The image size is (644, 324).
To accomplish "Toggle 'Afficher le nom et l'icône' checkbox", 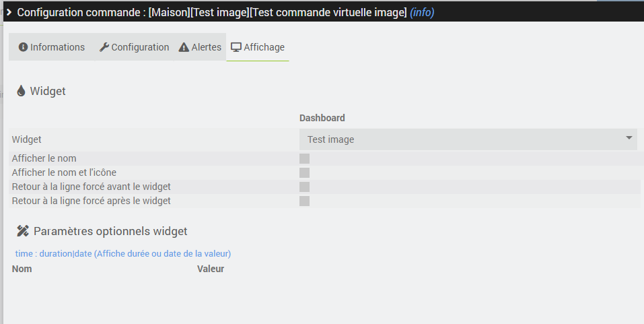I will click(304, 173).
